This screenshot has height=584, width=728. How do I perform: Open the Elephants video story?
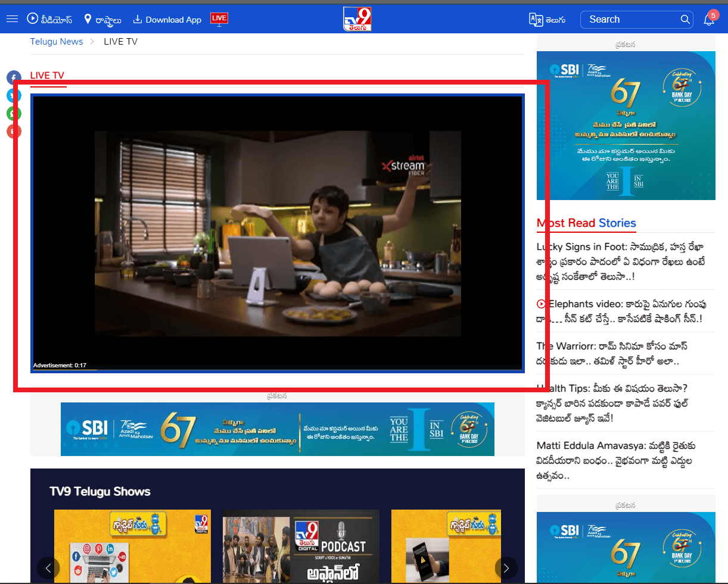click(621, 311)
